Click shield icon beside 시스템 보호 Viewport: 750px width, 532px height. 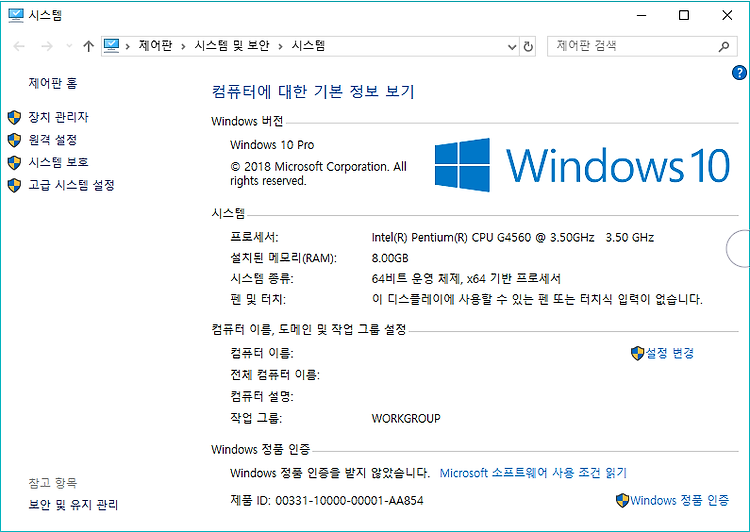(14, 163)
